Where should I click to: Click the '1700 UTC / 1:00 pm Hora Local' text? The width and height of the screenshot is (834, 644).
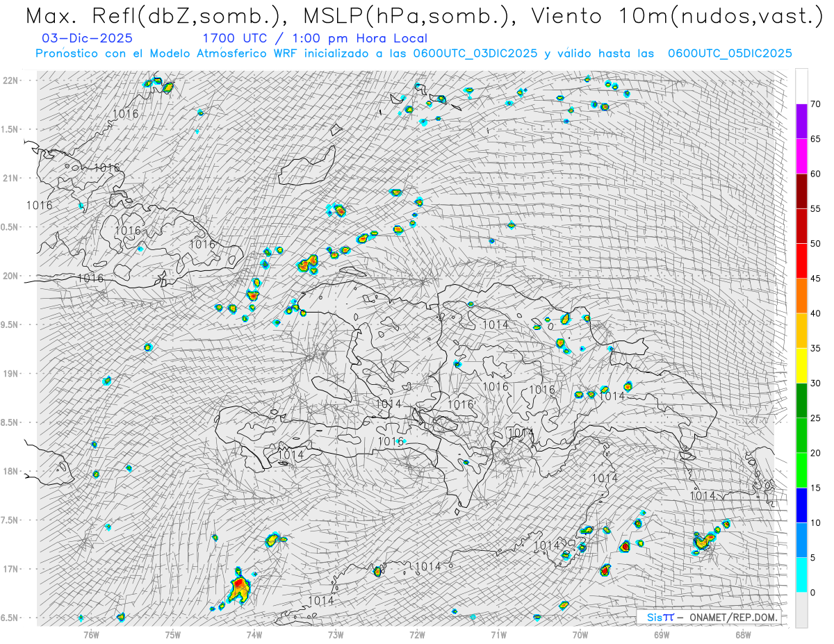pos(314,38)
